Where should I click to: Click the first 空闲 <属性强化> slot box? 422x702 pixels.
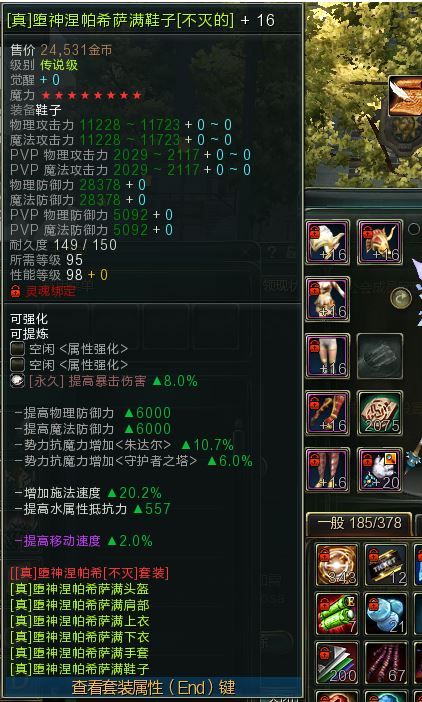coord(17,349)
